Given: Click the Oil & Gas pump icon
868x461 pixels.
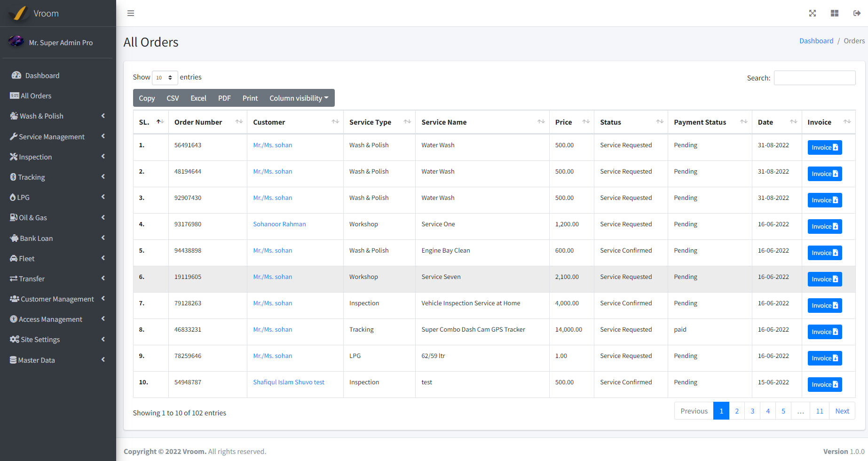Looking at the screenshot, I should (x=14, y=217).
